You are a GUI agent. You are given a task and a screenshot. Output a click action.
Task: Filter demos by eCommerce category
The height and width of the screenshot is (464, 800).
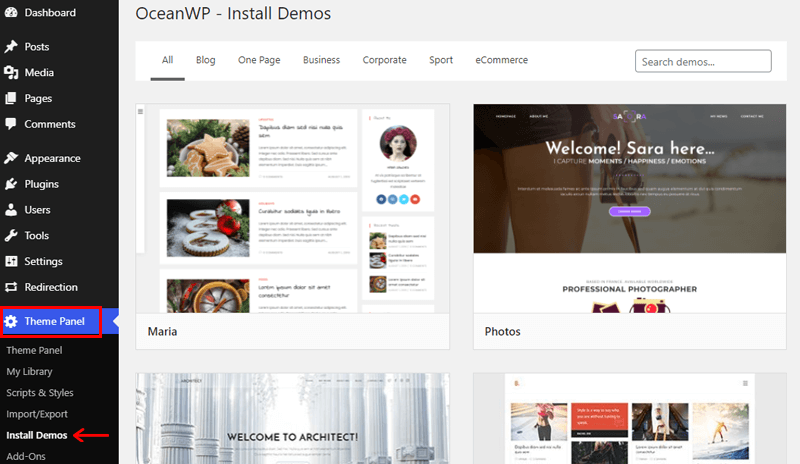(x=502, y=60)
